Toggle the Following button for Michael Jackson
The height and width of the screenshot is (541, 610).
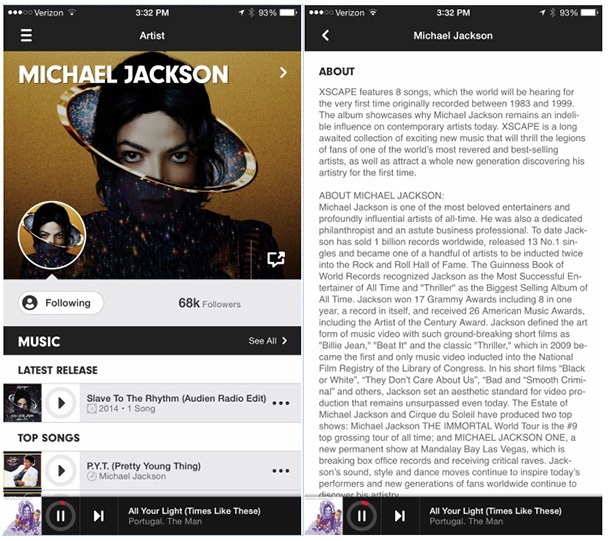coord(61,303)
